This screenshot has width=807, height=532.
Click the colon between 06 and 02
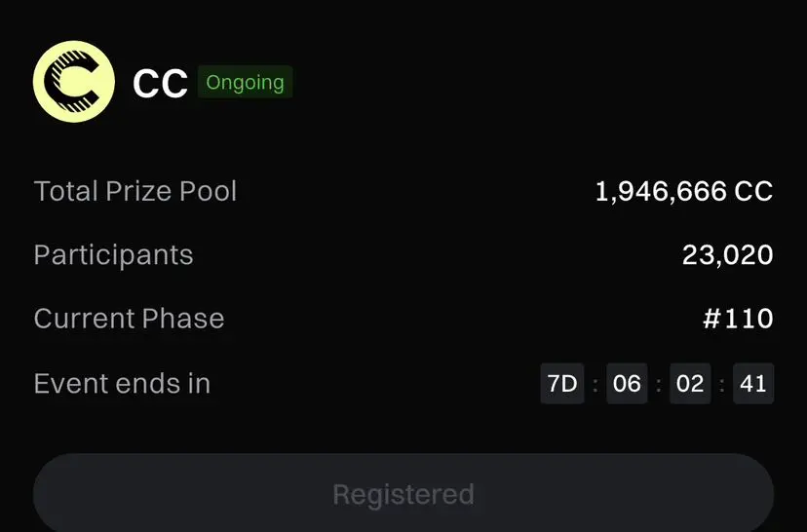(x=658, y=384)
